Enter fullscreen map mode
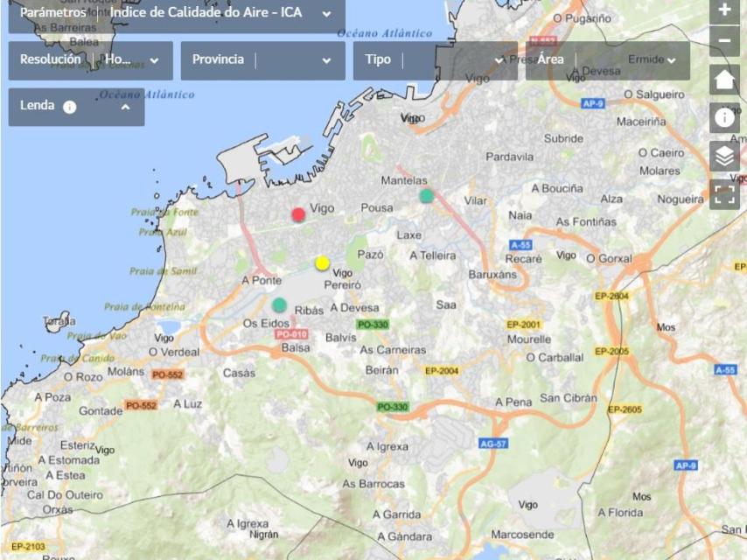Screen dimensions: 747x560 point(724,194)
